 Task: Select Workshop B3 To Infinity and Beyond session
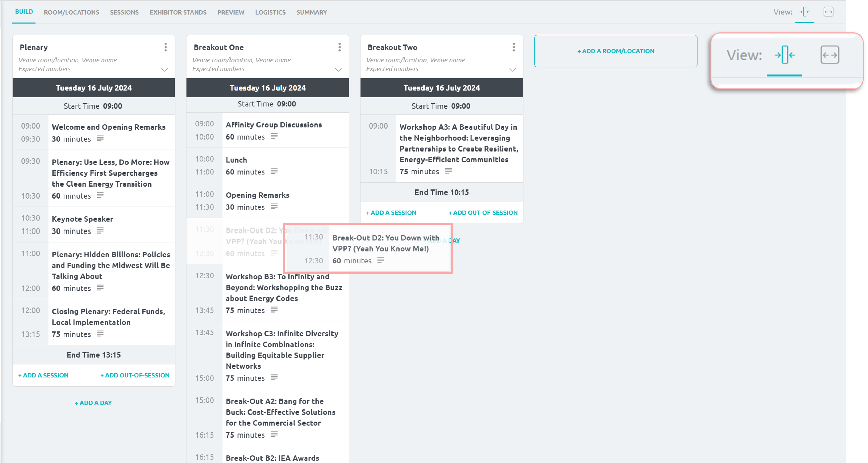point(284,287)
